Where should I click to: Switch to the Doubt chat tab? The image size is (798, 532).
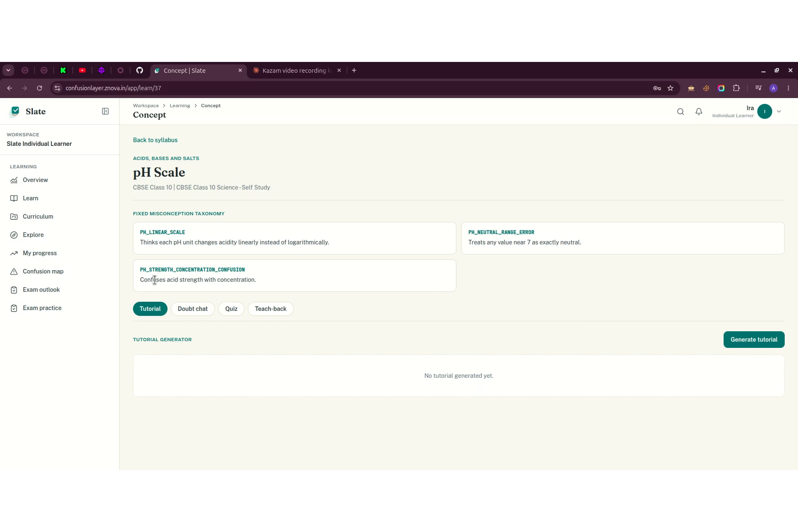coord(192,309)
